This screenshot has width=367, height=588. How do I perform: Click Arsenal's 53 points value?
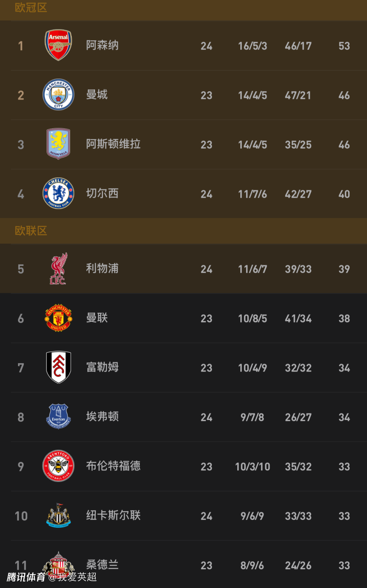(x=344, y=46)
